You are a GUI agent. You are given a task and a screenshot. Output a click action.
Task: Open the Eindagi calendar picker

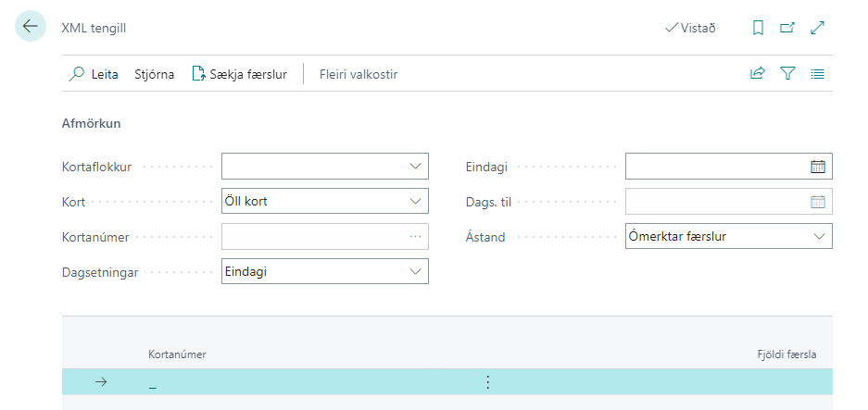pyautogui.click(x=818, y=167)
